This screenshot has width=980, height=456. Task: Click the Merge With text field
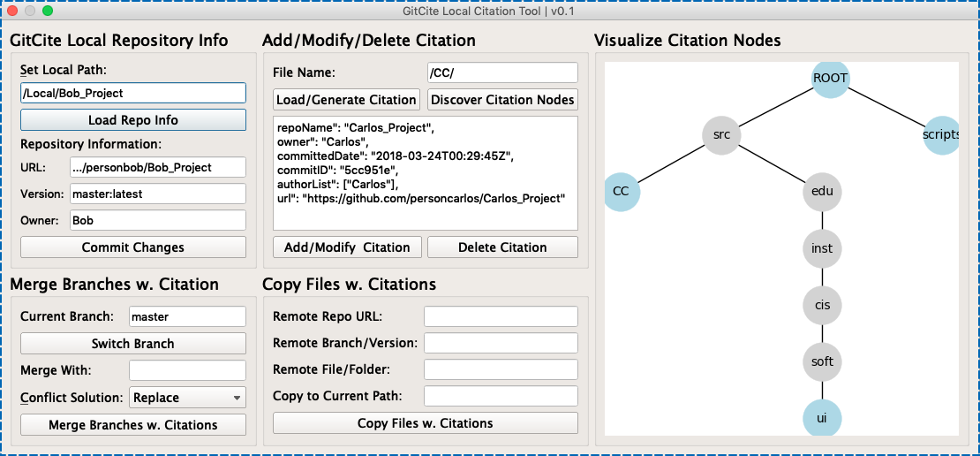187,370
